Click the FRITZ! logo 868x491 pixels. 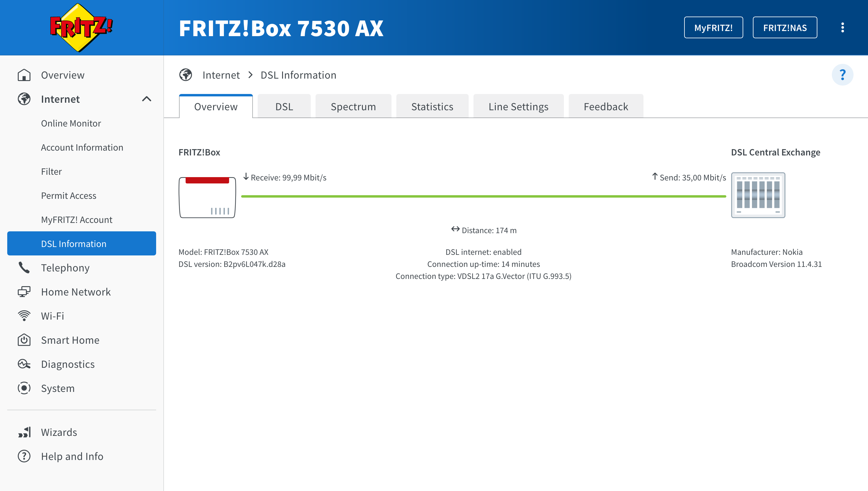(x=81, y=28)
